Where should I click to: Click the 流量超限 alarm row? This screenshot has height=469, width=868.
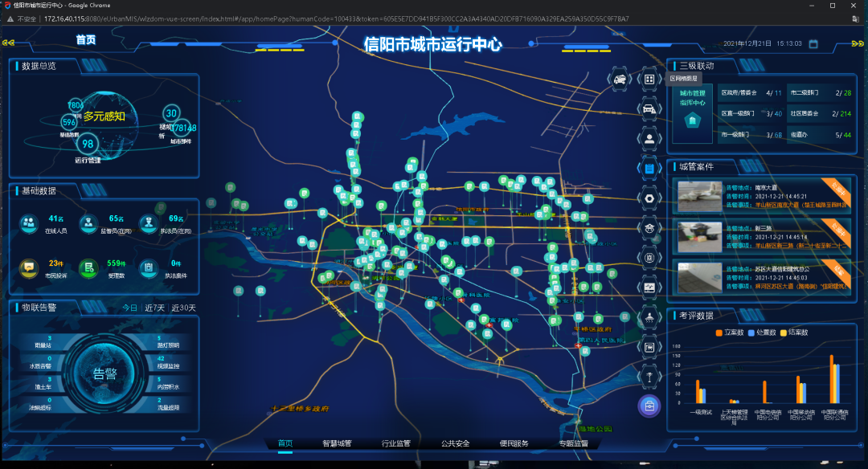click(x=168, y=404)
